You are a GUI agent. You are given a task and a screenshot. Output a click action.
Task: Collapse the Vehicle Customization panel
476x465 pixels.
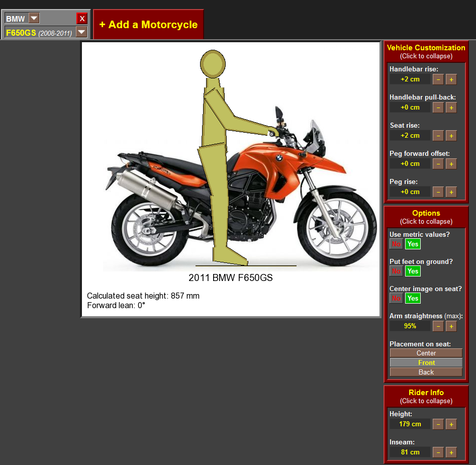point(426,51)
